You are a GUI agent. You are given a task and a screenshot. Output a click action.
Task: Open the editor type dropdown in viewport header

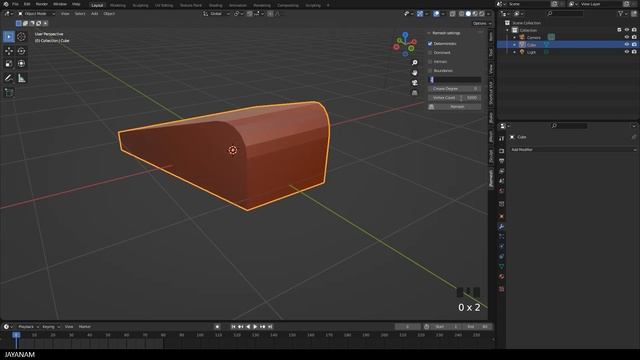click(x=8, y=13)
